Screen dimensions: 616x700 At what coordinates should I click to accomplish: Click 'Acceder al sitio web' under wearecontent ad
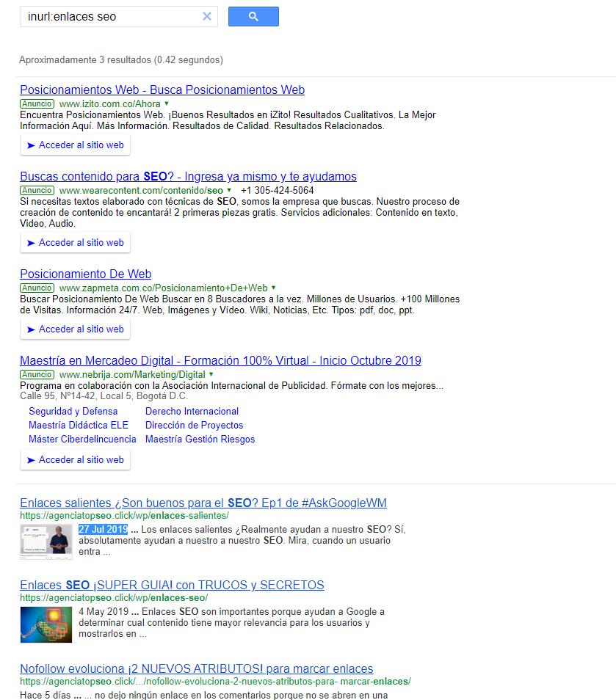75,243
